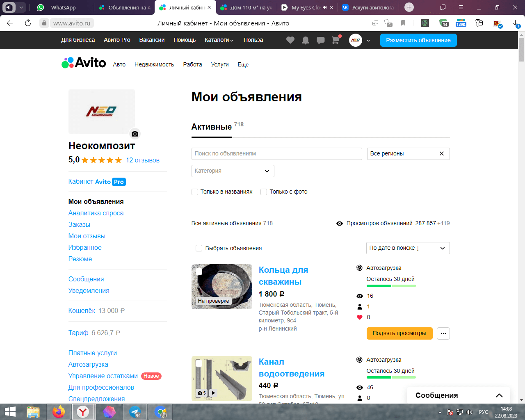Viewport: 525px width, 420px height.
Task: Switch to Дом 110 м² browser tab
Action: 246,7
